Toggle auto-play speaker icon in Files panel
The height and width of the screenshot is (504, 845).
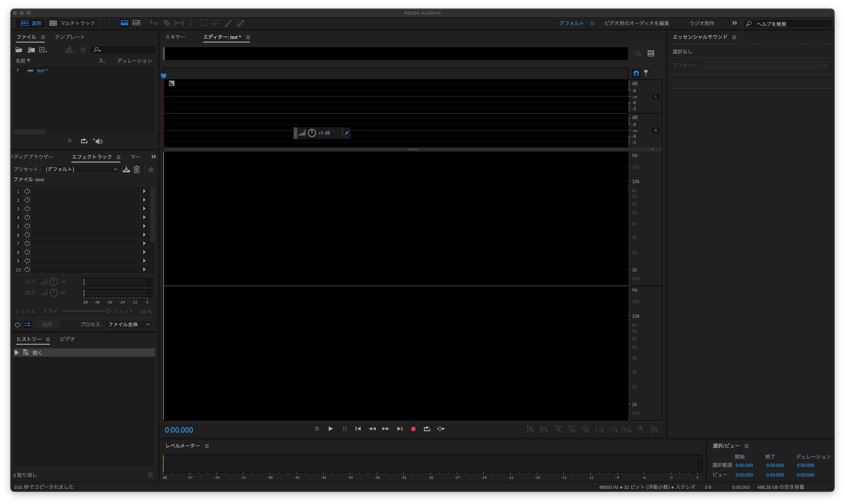[x=98, y=141]
